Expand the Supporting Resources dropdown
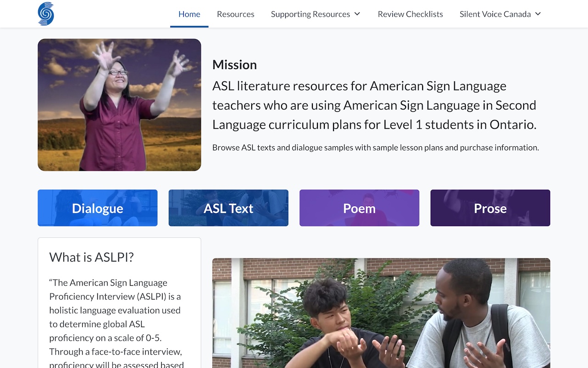 [x=316, y=14]
